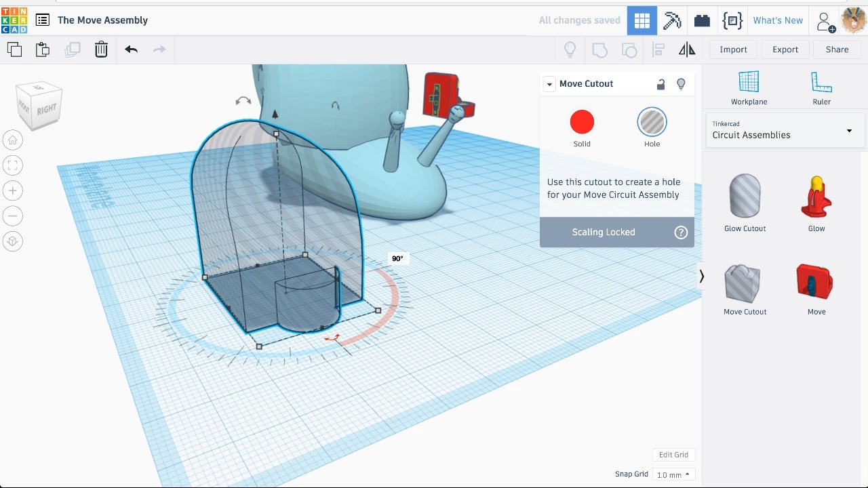Click the Edit Grid button
Viewport: 868px width, 488px height.
tap(673, 455)
